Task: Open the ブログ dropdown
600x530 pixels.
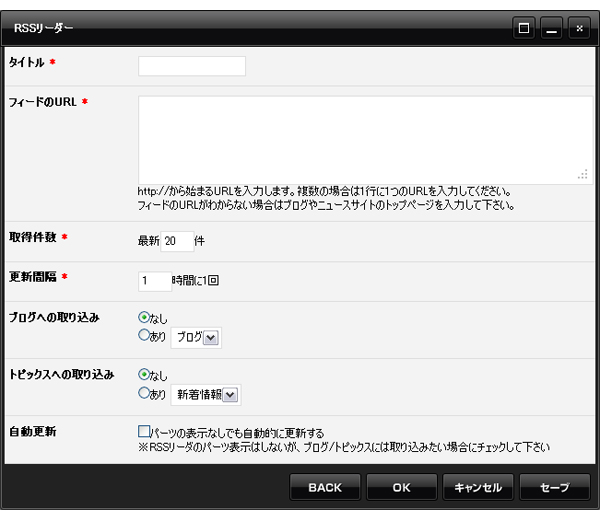Action: (x=196, y=338)
